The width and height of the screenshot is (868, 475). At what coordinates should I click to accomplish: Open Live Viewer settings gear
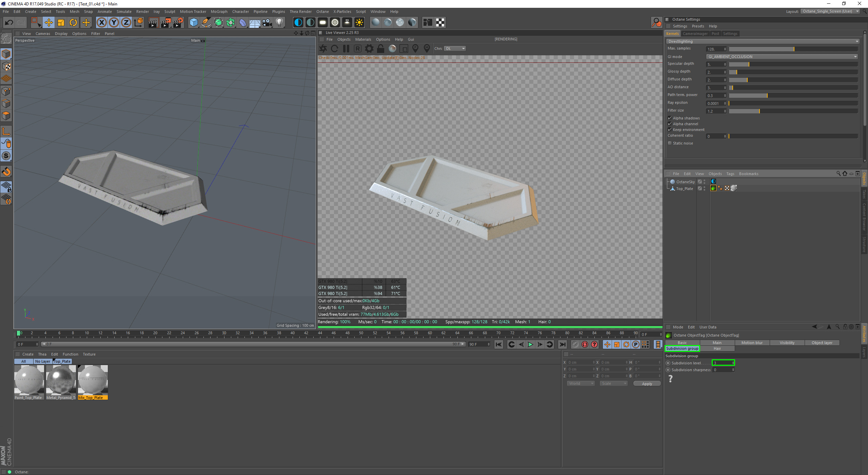[369, 49]
